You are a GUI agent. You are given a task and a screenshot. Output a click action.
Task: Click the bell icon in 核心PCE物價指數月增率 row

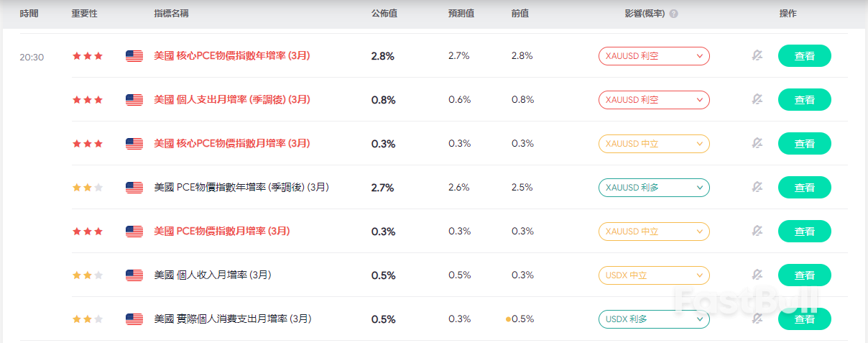[757, 144]
